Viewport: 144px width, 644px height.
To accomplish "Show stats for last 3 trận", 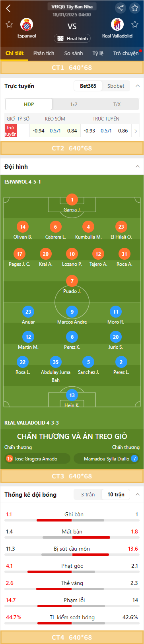I will click(x=88, y=494).
